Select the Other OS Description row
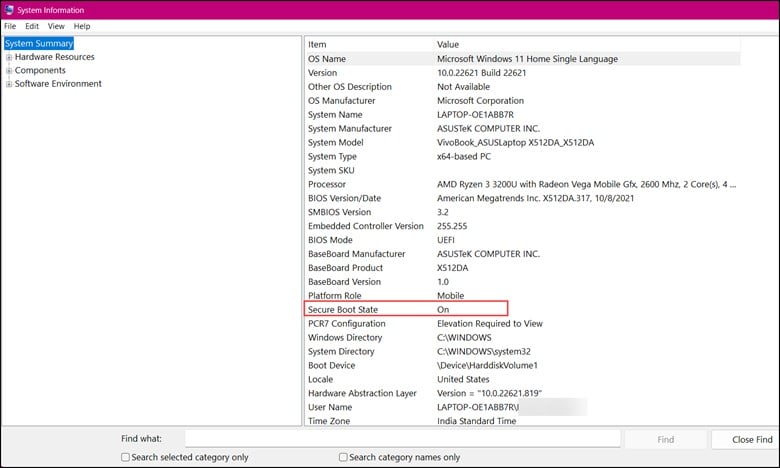780x468 pixels. coord(522,87)
